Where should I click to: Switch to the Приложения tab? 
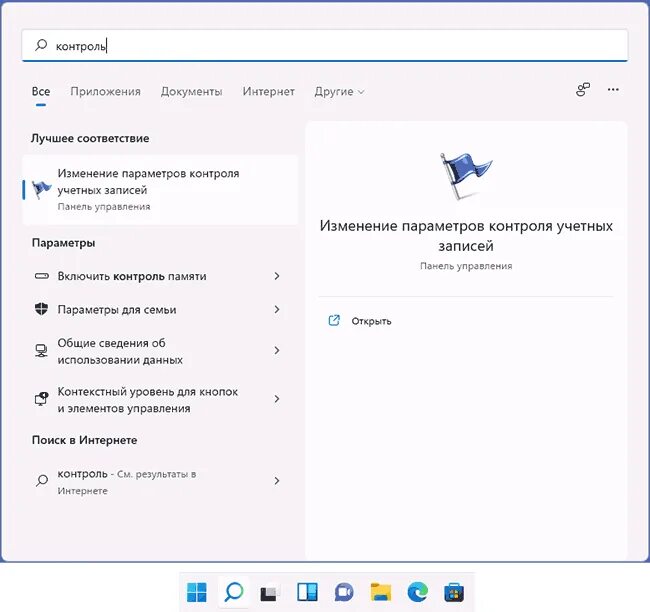tap(105, 91)
